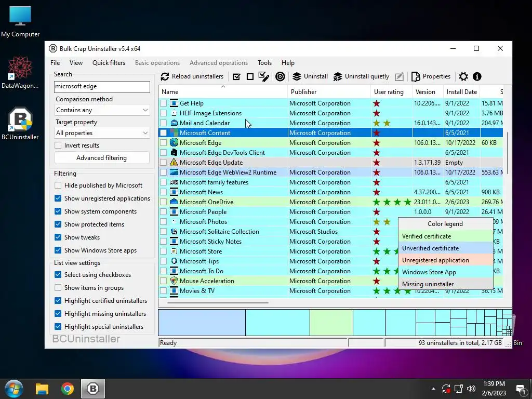Check Hide published by Microsoft
This screenshot has height=399, width=532.
[x=58, y=185]
